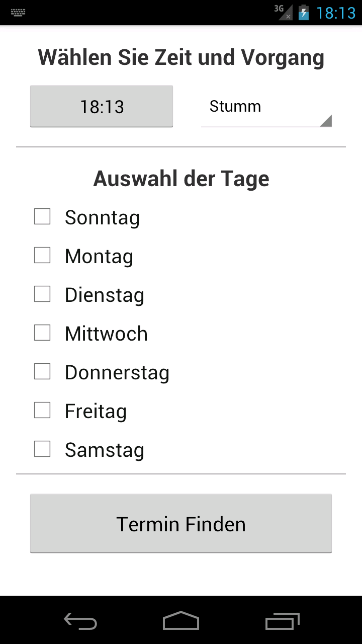Tap the Freitag day label
The height and width of the screenshot is (644, 362).
point(96,412)
